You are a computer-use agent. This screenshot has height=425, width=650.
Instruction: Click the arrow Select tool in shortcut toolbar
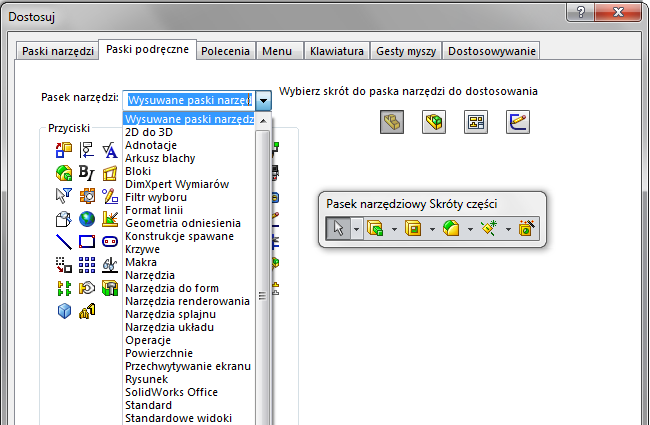[338, 228]
